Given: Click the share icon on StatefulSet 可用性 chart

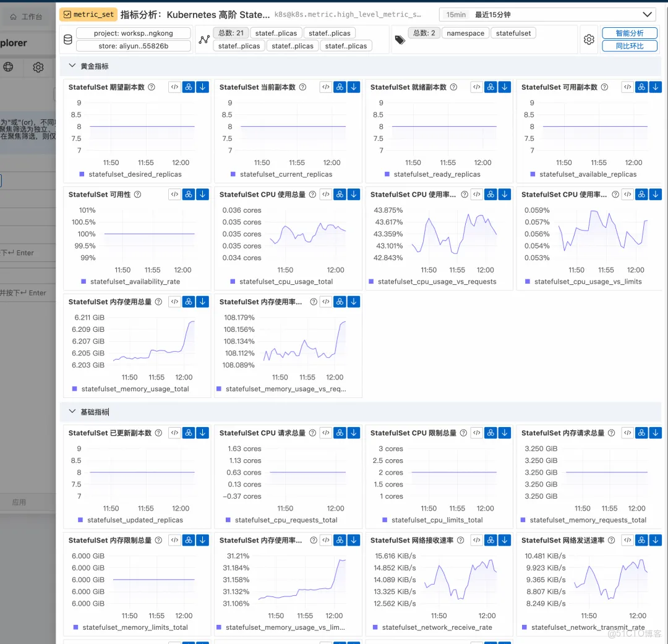Looking at the screenshot, I should [189, 194].
